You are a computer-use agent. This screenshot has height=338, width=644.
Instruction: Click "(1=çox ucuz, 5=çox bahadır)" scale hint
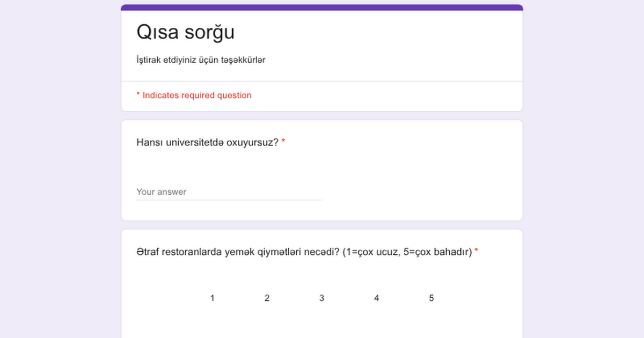point(407,252)
